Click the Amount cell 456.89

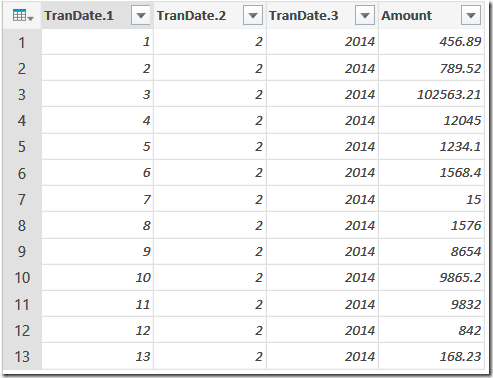coord(431,42)
